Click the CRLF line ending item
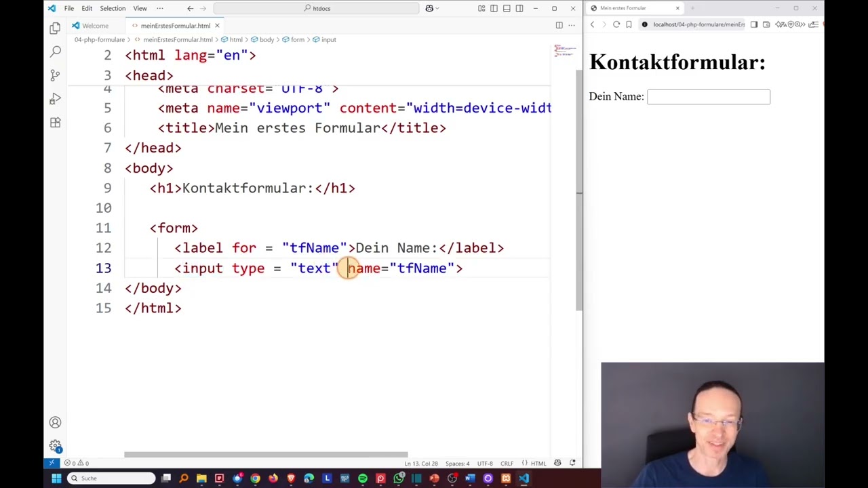Image resolution: width=868 pixels, height=488 pixels. point(507,464)
